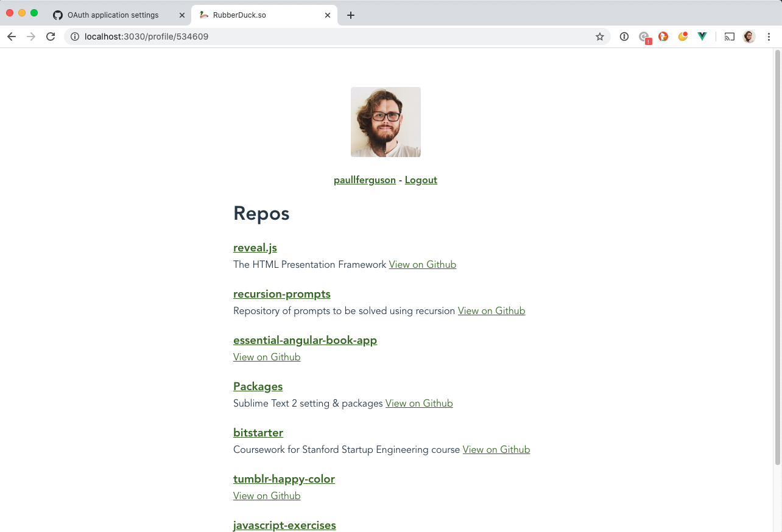Open the bitstarter repo link

point(258,433)
